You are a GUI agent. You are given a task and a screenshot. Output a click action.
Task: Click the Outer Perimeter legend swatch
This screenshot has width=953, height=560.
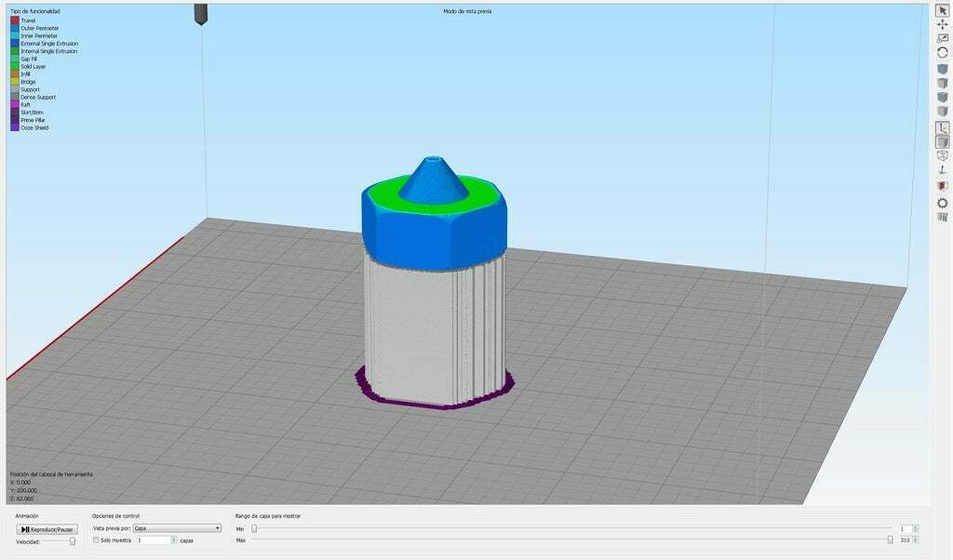pyautogui.click(x=15, y=28)
